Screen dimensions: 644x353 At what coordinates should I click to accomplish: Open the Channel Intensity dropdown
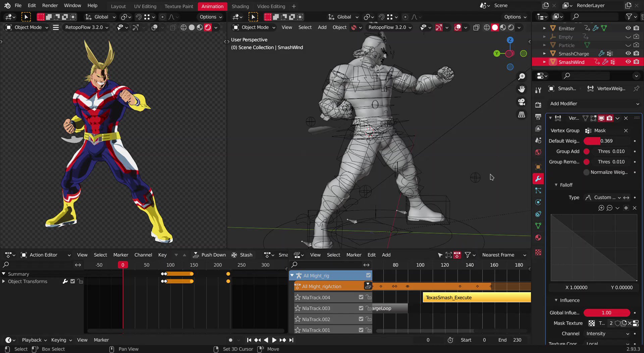click(x=607, y=334)
